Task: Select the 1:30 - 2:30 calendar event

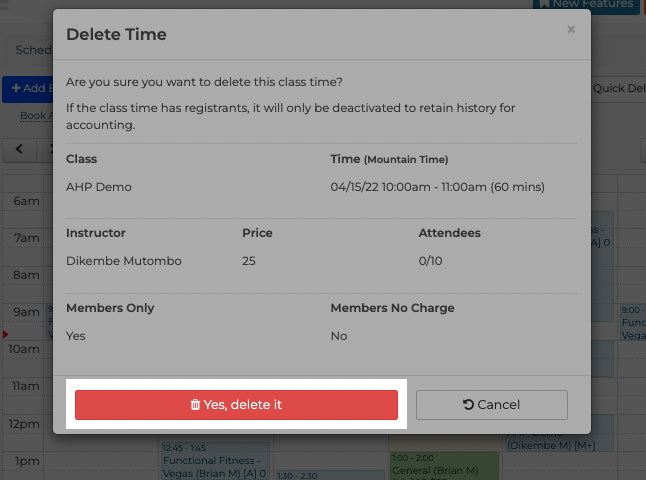Action: click(331, 475)
